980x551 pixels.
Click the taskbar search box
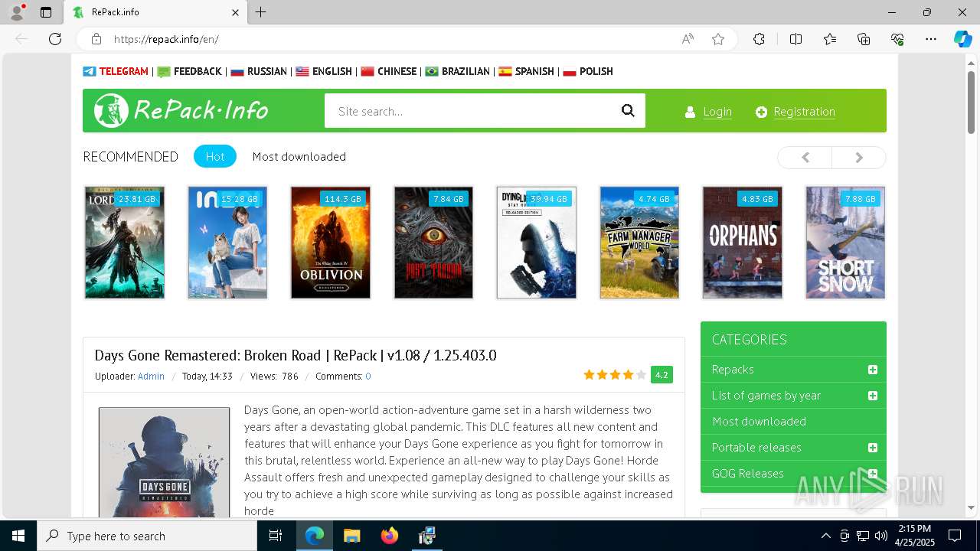pos(147,536)
